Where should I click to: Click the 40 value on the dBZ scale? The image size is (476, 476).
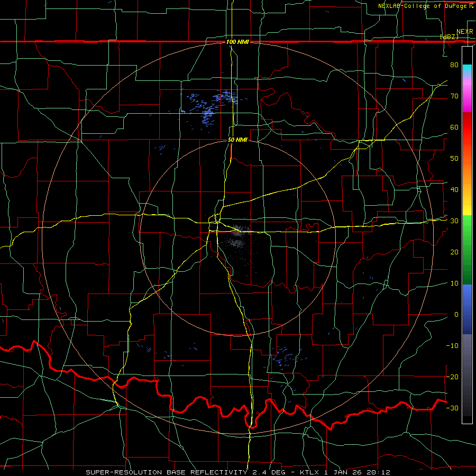point(454,190)
